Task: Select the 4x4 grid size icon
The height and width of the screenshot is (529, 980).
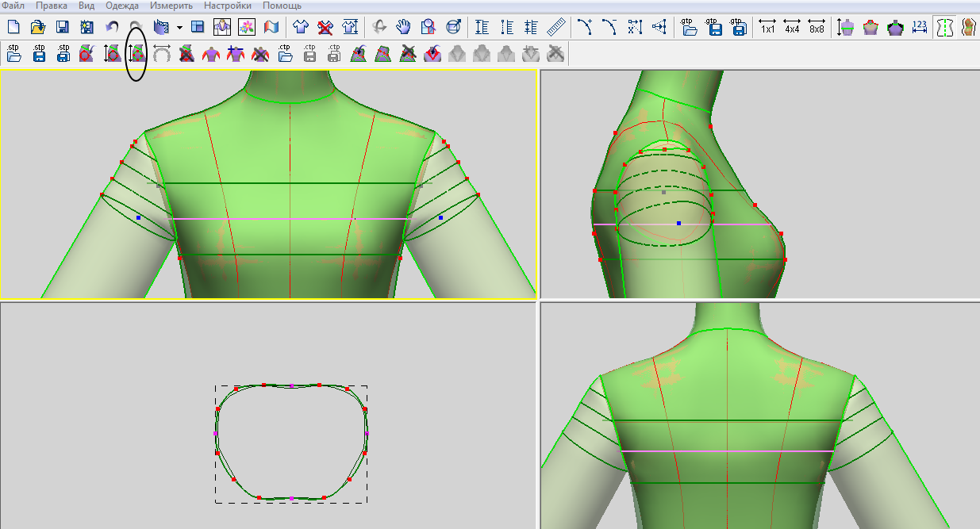Action: 792,27
